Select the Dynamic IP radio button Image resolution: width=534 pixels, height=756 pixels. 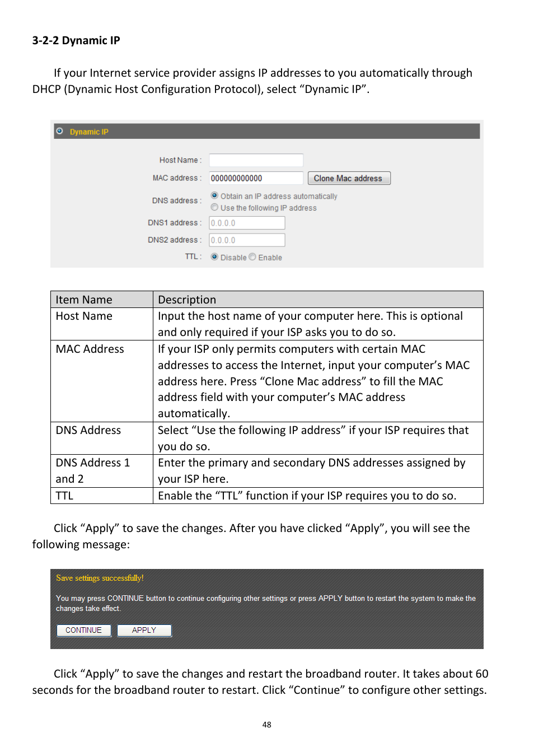pos(59,131)
